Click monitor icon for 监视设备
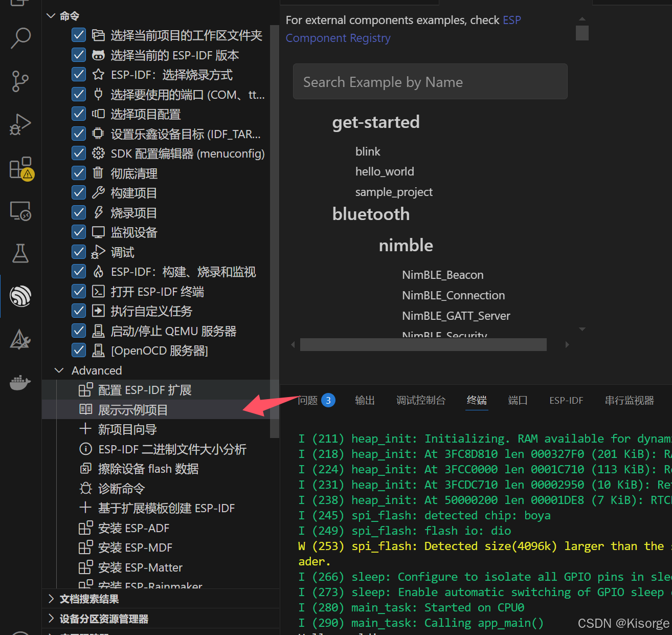Image resolution: width=672 pixels, height=635 pixels. tap(98, 232)
